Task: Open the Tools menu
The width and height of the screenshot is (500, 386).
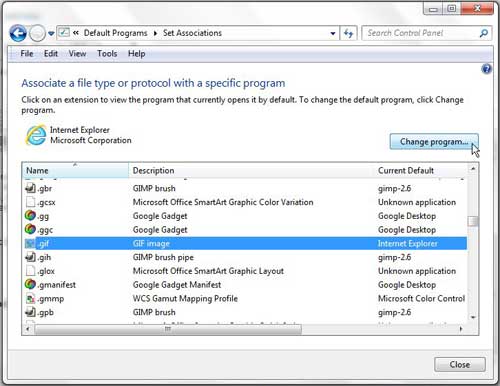Action: (107, 54)
